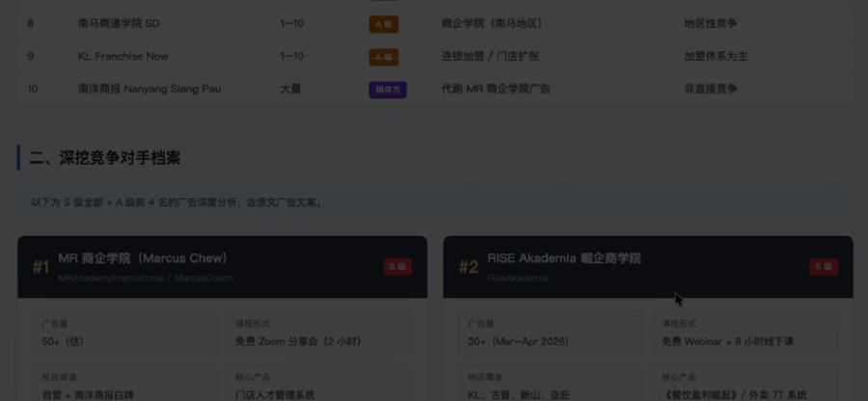Click the #2 rank number on the second card
The width and height of the screenshot is (868, 401).
click(x=468, y=268)
